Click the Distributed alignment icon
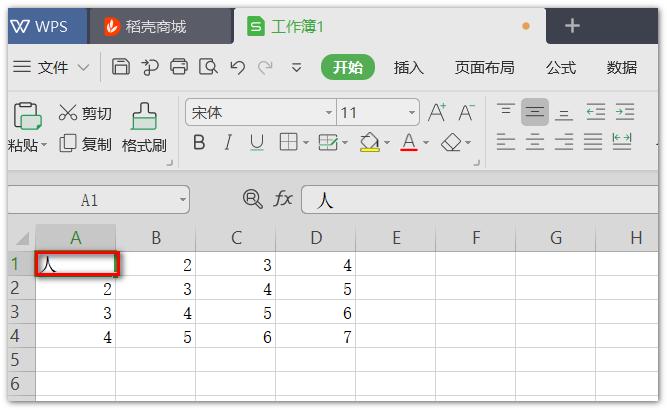This screenshot has width=667, height=410. [621, 141]
